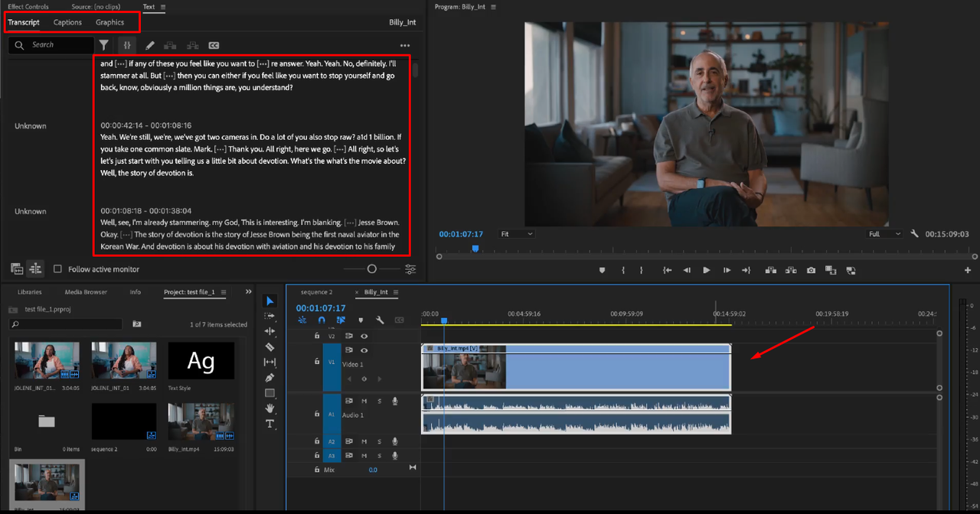The height and width of the screenshot is (514, 980).
Task: Switch to the Graphics tab
Action: [x=110, y=22]
